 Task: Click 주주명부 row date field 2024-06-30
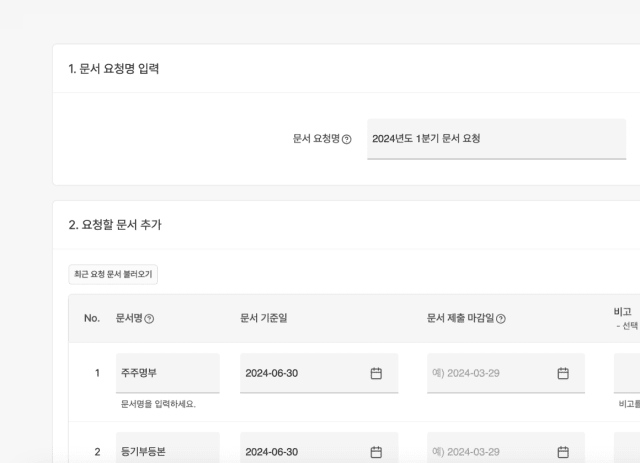pyautogui.click(x=319, y=373)
